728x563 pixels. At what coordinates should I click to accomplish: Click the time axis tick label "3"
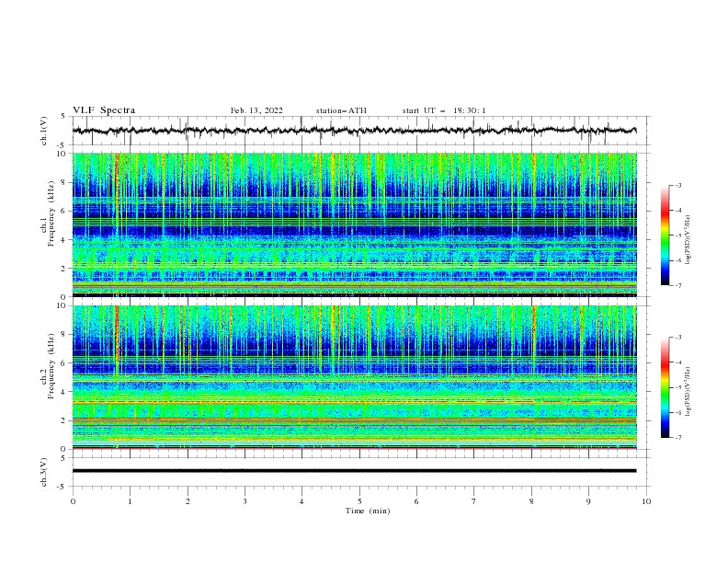click(245, 501)
